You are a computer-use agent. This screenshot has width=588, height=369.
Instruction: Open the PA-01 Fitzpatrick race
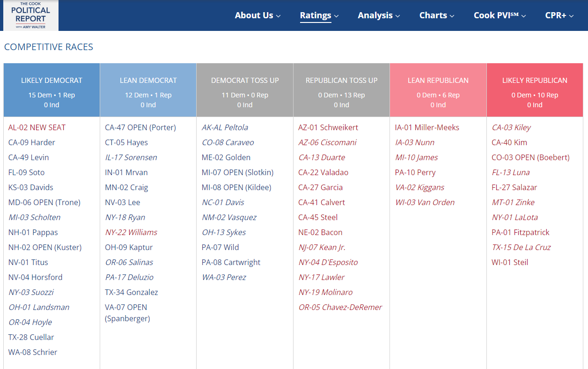point(521,232)
